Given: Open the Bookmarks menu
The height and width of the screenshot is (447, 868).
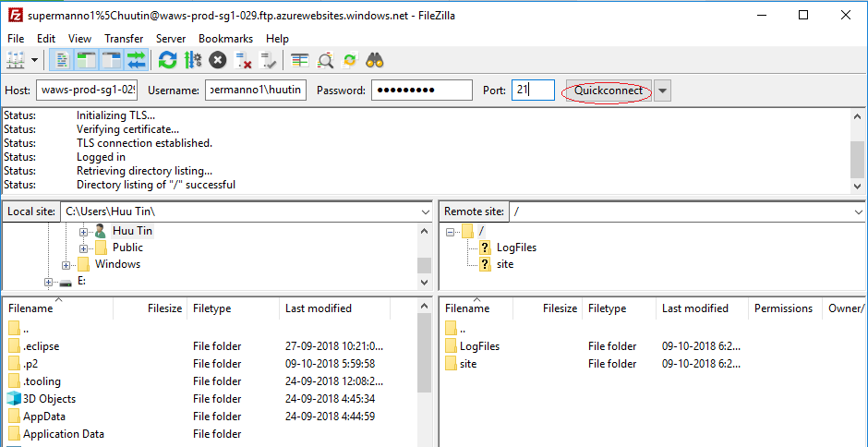Looking at the screenshot, I should click(226, 39).
